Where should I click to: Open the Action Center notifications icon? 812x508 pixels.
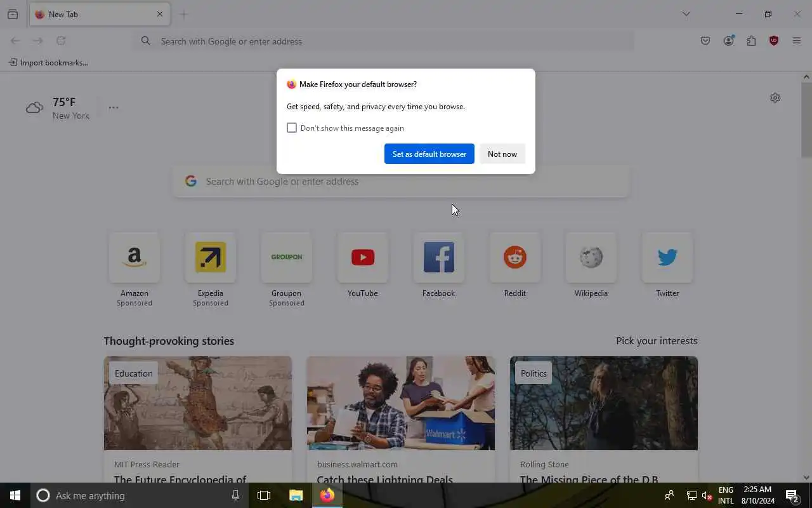point(792,495)
